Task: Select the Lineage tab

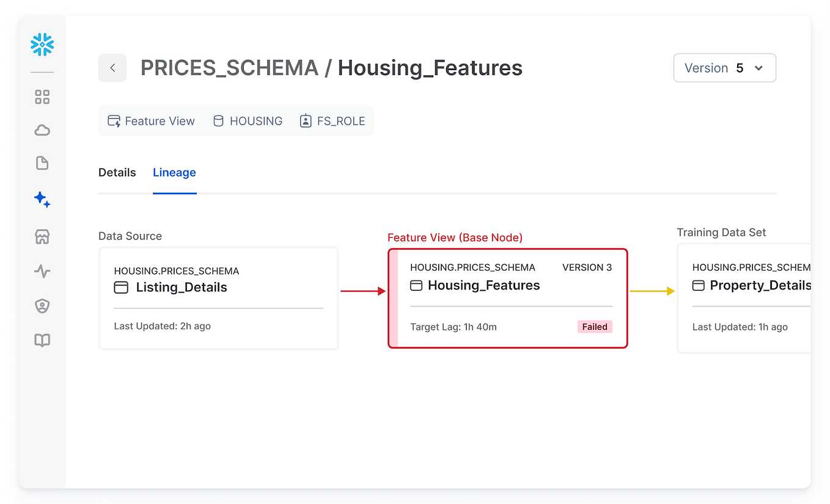Action: 174,173
